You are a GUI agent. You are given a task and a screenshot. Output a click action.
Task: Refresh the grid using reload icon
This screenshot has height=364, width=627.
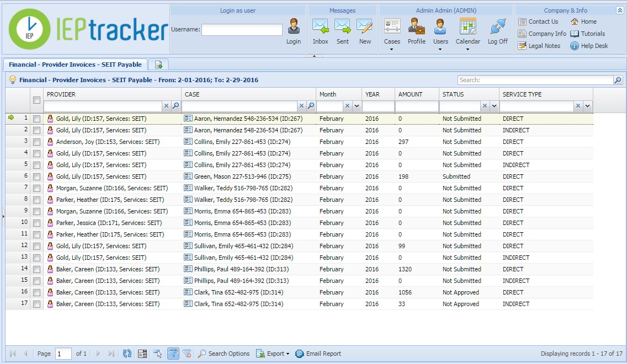127,353
